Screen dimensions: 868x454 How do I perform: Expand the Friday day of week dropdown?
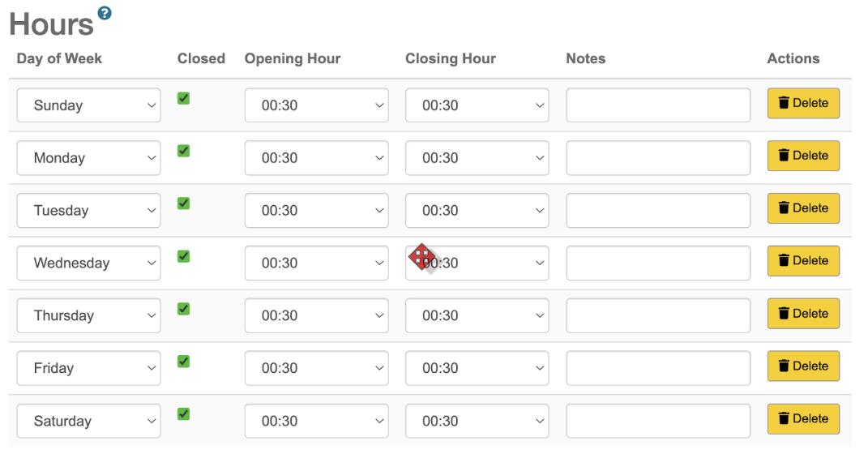point(88,369)
